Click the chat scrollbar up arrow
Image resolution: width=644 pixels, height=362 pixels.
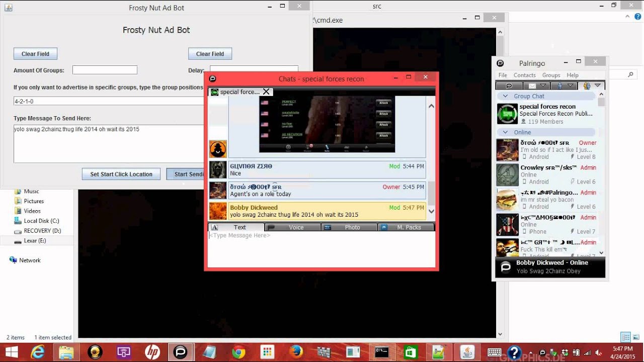point(431,106)
